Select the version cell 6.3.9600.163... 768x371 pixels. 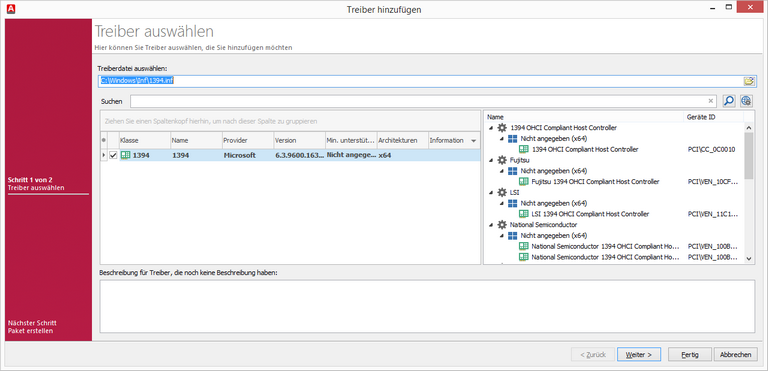coord(299,155)
